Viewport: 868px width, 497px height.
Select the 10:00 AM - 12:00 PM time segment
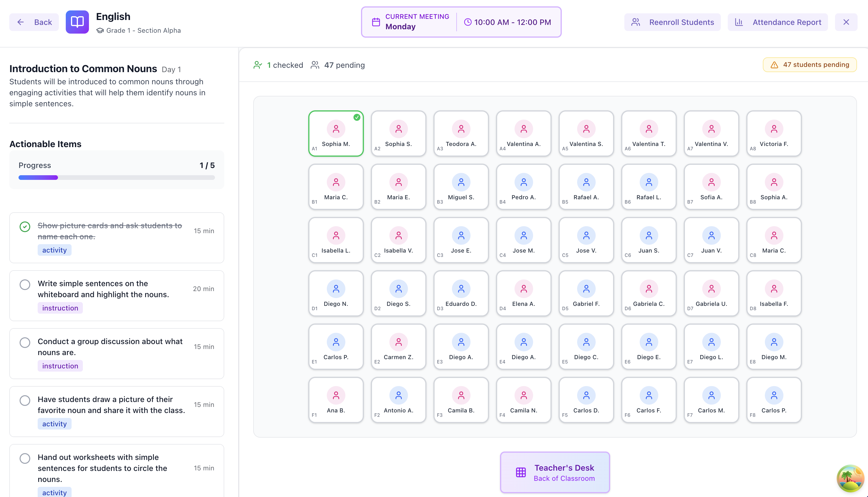508,22
